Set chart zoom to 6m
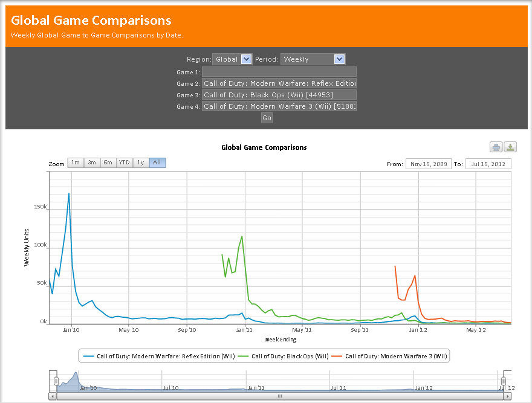Image resolution: width=532 pixels, height=403 pixels. pos(108,163)
